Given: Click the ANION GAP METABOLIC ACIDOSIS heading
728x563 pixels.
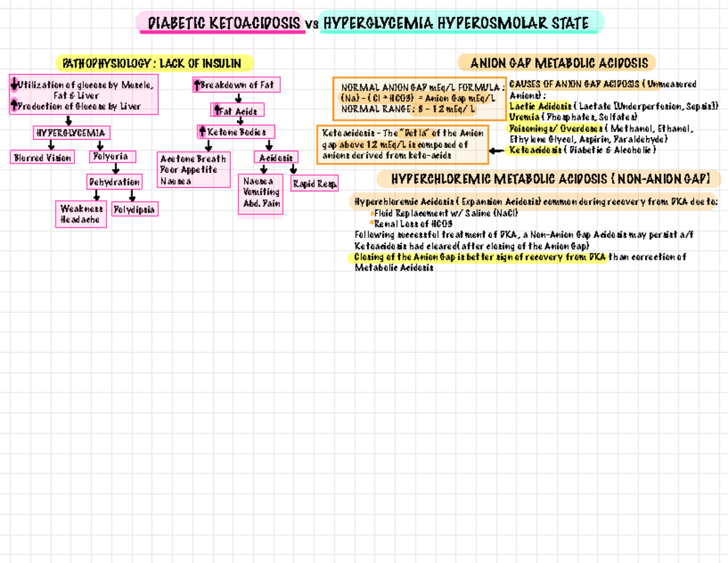Looking at the screenshot, I should 558,62.
